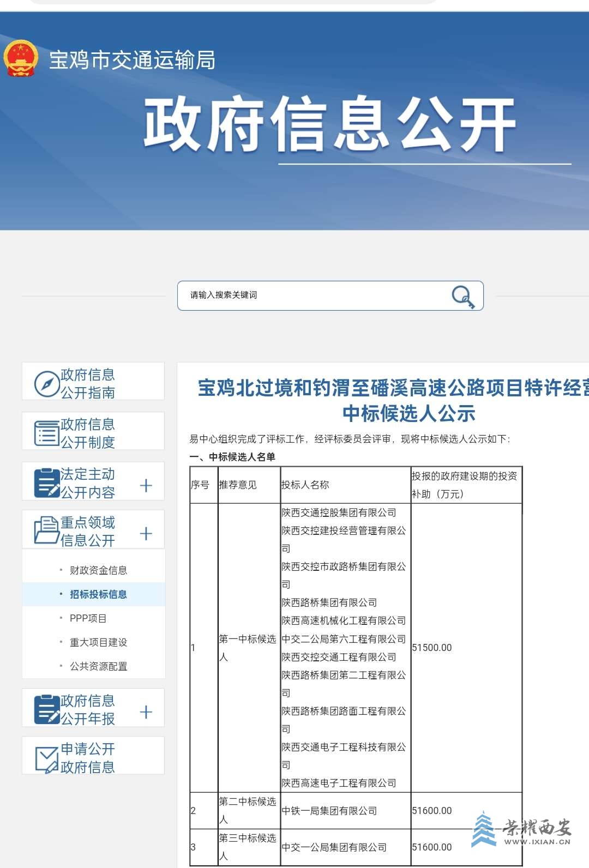This screenshot has height=868, width=589.
Task: Click the 宝鸡市交通运输局 site title
Action: tap(132, 60)
